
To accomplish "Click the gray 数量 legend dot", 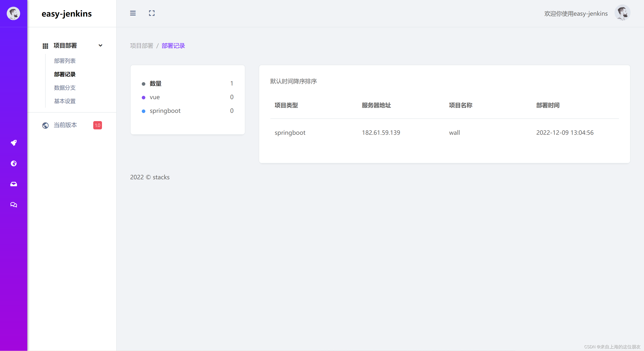I will [x=144, y=84].
